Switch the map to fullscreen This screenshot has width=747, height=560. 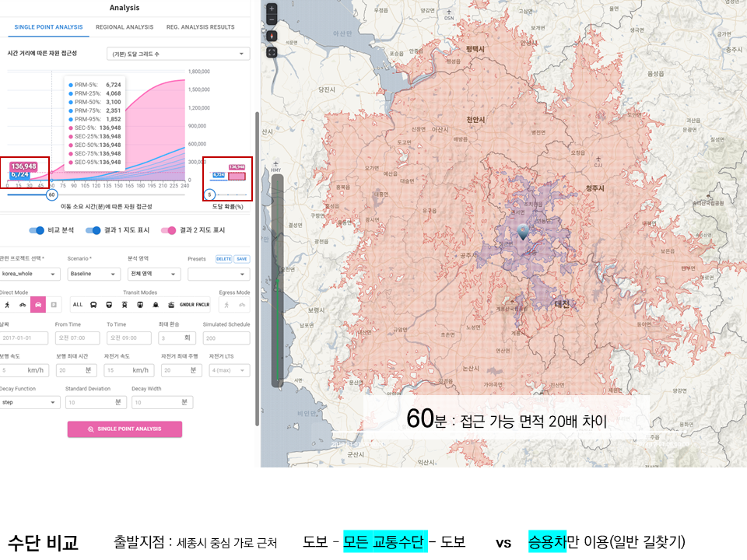[272, 52]
